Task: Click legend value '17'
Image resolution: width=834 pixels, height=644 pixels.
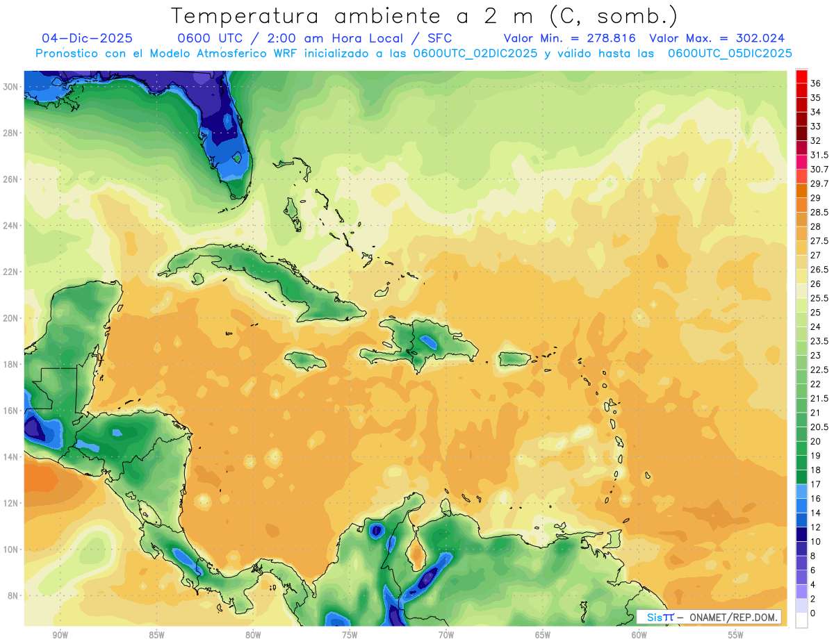Action: click(816, 484)
